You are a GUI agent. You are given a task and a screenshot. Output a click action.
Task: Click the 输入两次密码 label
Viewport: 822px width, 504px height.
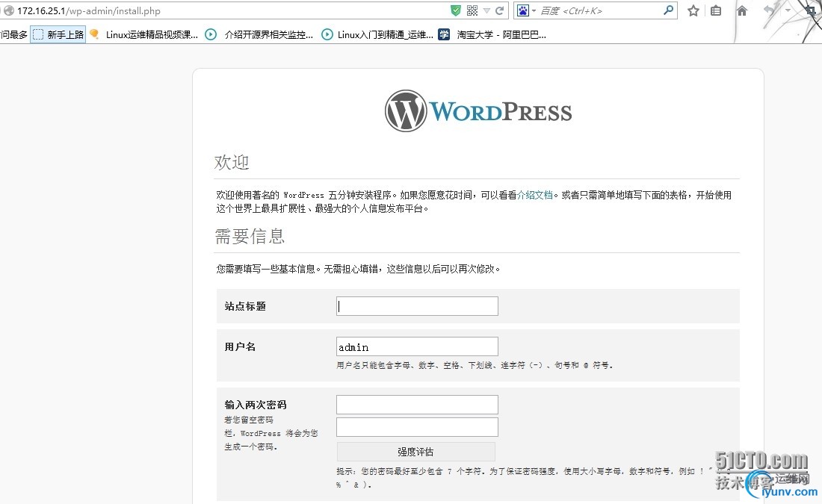[x=256, y=405]
